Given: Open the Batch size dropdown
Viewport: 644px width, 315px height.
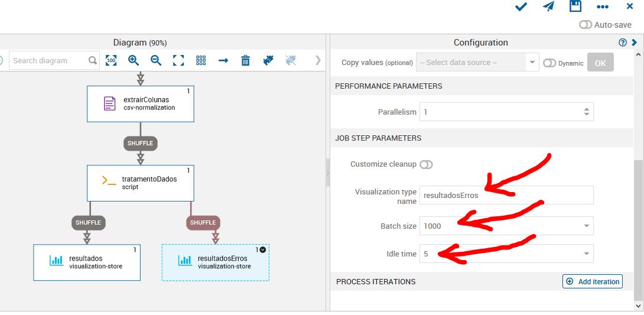Looking at the screenshot, I should coord(586,226).
